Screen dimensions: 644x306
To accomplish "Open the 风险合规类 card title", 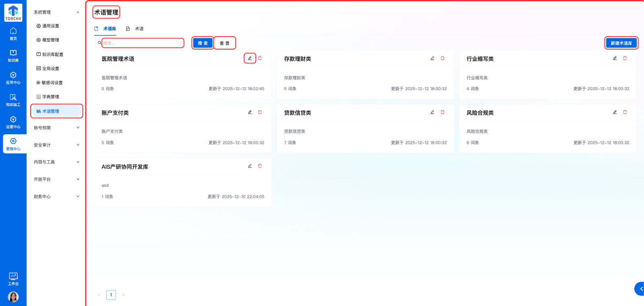I will click(480, 113).
